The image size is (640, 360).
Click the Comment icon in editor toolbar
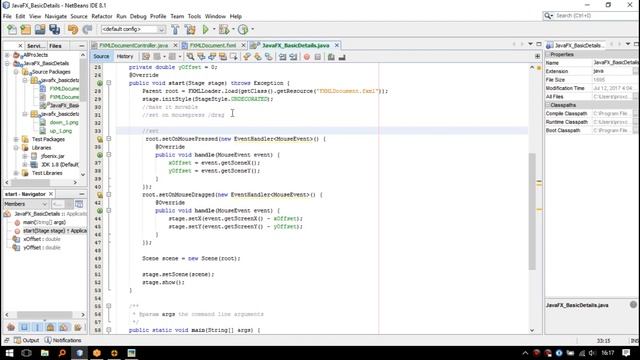coord(331,57)
